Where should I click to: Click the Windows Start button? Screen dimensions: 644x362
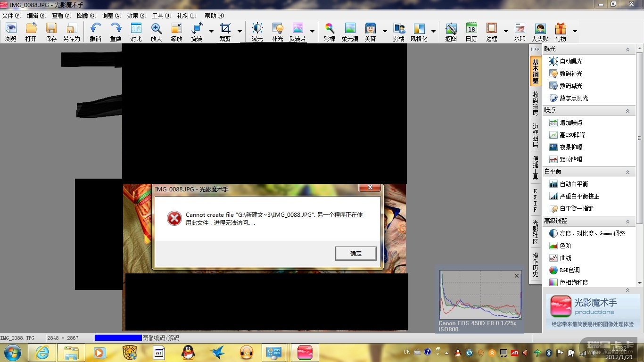(x=13, y=352)
